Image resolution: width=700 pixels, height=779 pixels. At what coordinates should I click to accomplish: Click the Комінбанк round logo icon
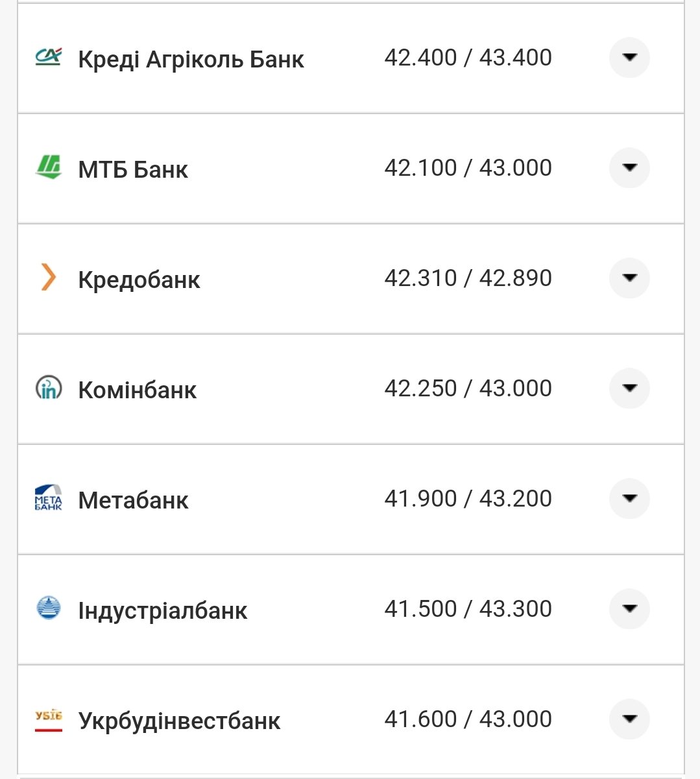(x=48, y=388)
